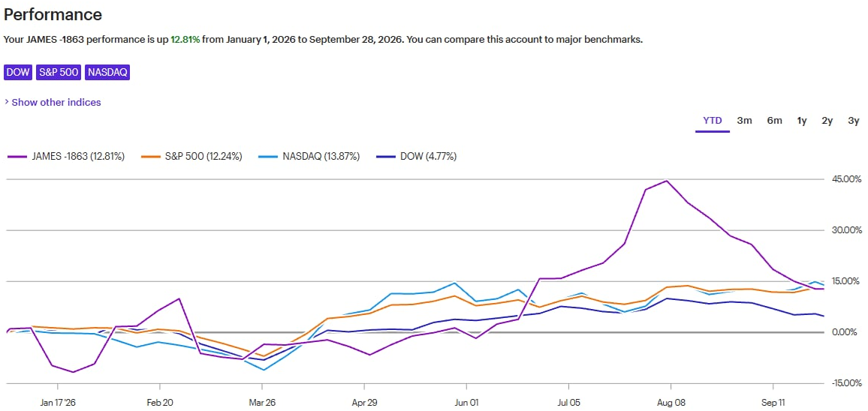Click the NASDAQ (13.87%) legend label
Image resolution: width=868 pixels, height=411 pixels.
321,157
